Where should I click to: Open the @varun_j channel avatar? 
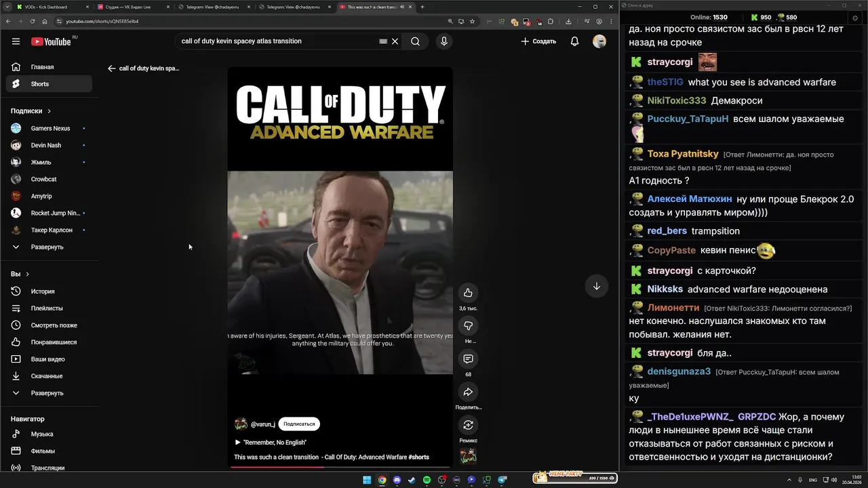[x=241, y=424]
